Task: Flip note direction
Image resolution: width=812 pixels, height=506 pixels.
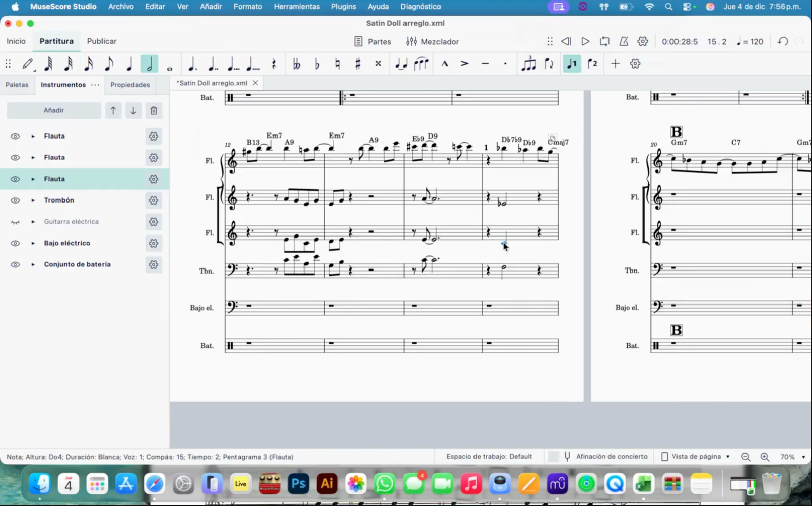Action: (549, 64)
